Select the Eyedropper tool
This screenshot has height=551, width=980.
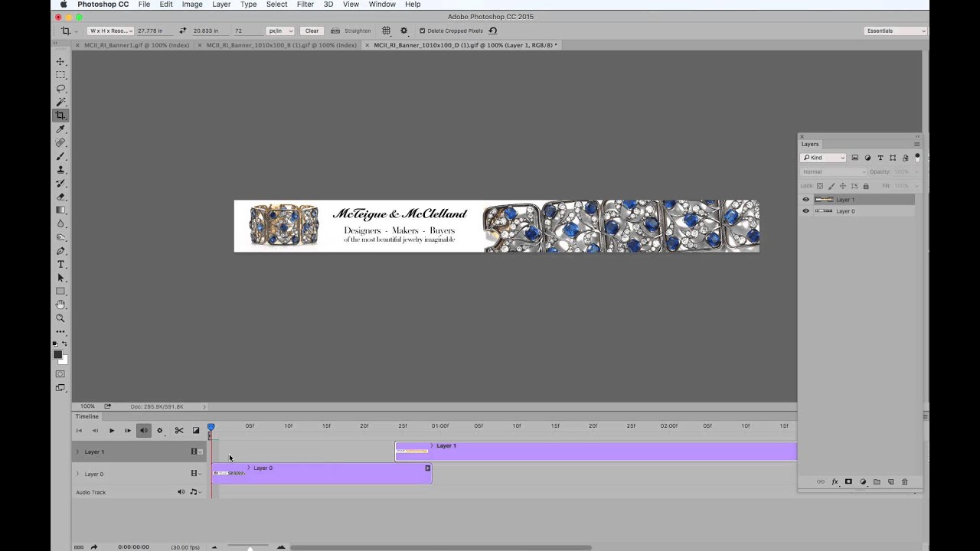coord(60,129)
